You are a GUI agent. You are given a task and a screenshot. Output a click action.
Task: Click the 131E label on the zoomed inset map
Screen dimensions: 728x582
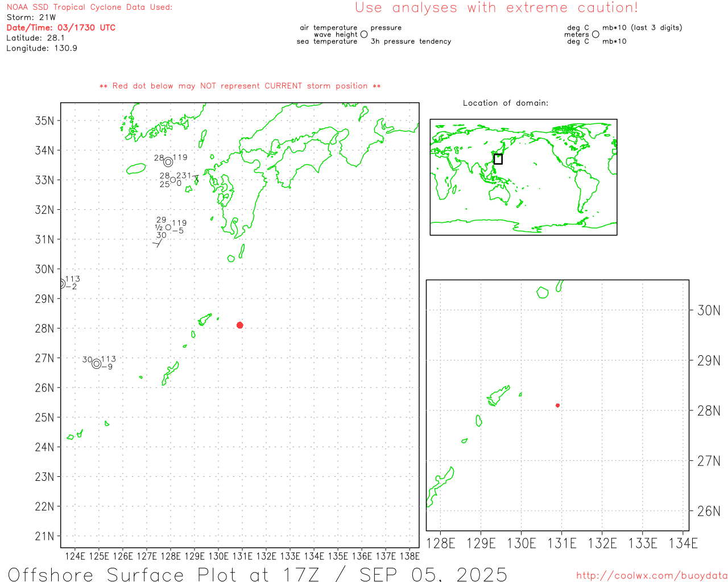click(562, 543)
